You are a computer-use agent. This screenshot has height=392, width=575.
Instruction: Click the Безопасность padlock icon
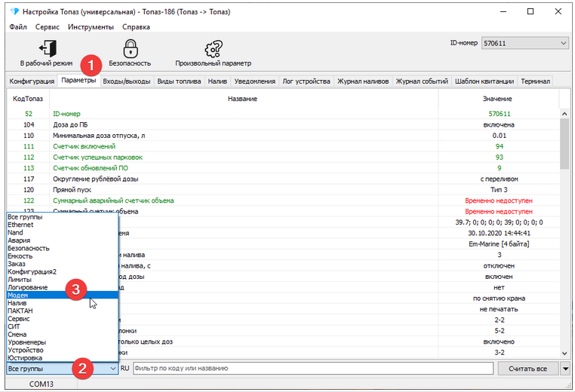coord(130,49)
